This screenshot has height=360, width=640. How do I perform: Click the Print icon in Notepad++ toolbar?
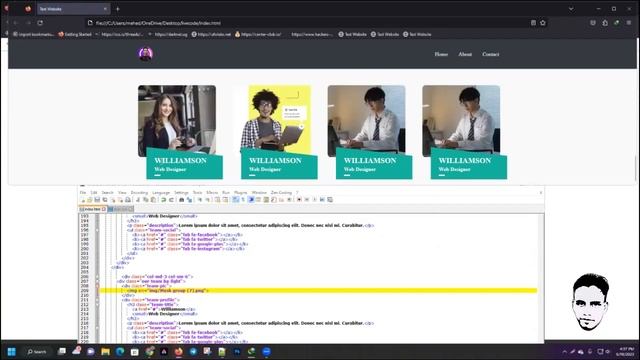click(x=128, y=200)
